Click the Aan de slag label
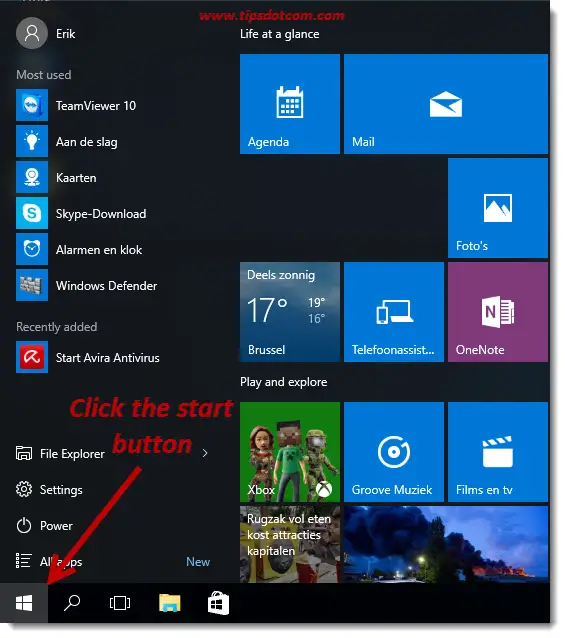The image size is (565, 638). coord(87,142)
